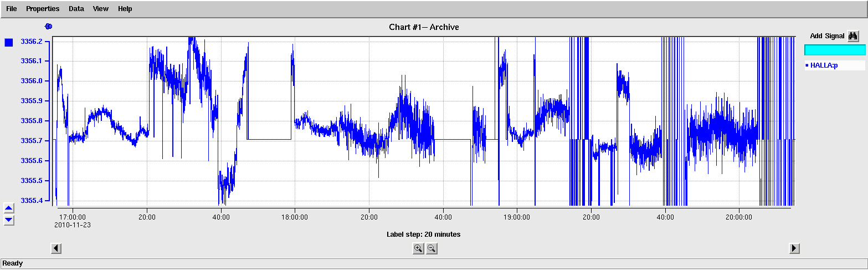Click the 19:00:00 time axis label
Screen dimensions: 868x270
pos(517,217)
